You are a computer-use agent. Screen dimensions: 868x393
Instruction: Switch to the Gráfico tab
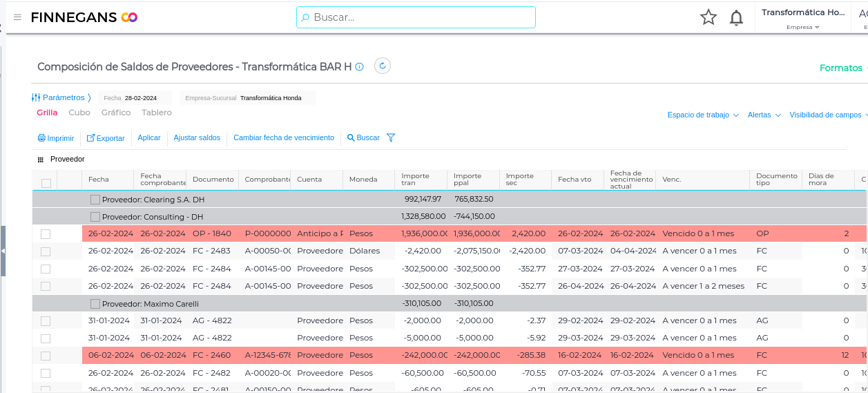click(x=116, y=113)
